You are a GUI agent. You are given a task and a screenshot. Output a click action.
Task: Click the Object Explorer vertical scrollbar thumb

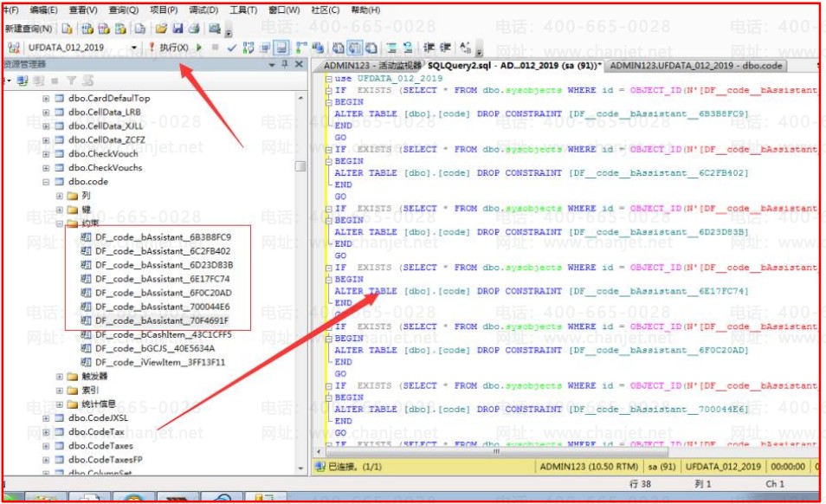[x=300, y=166]
